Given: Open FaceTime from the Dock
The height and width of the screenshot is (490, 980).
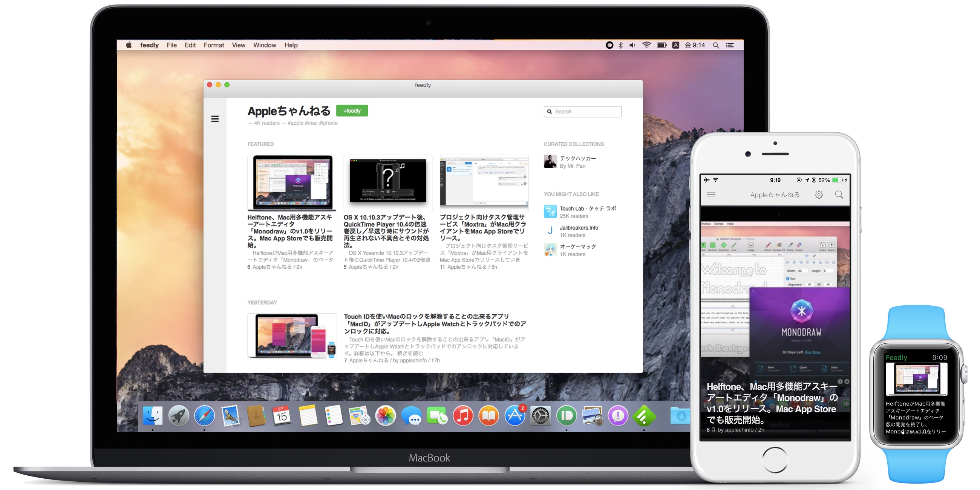Looking at the screenshot, I should [437, 415].
